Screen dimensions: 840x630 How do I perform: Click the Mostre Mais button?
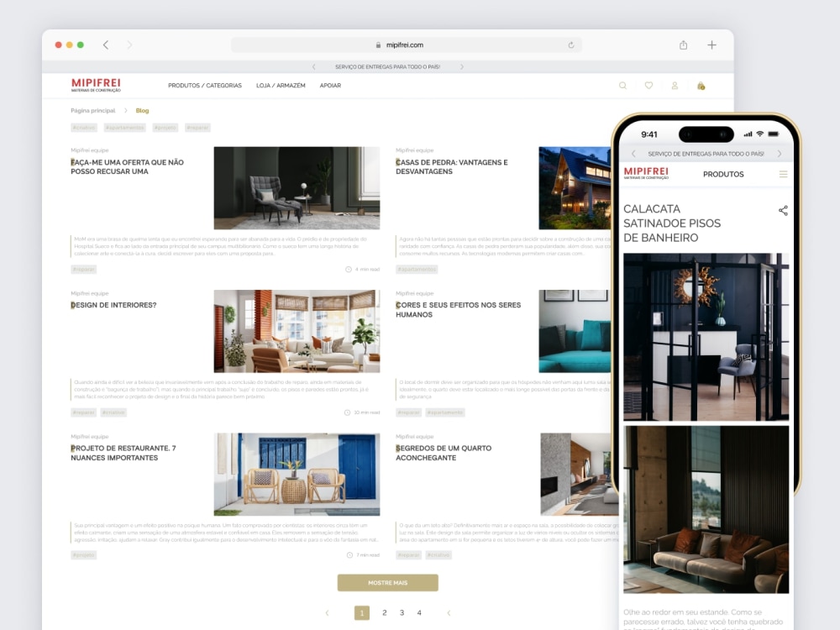point(388,583)
